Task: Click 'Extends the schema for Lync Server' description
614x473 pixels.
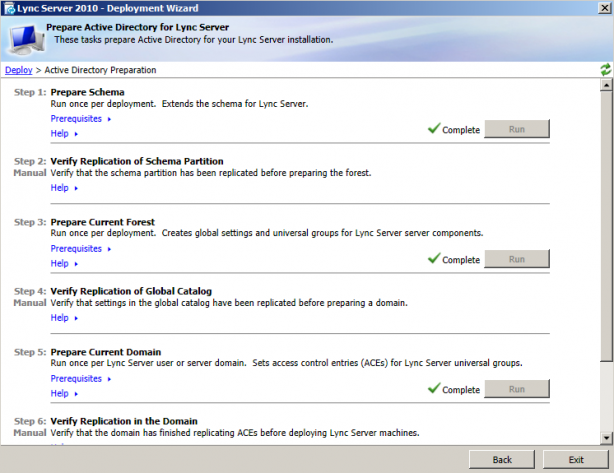Action: [235, 104]
